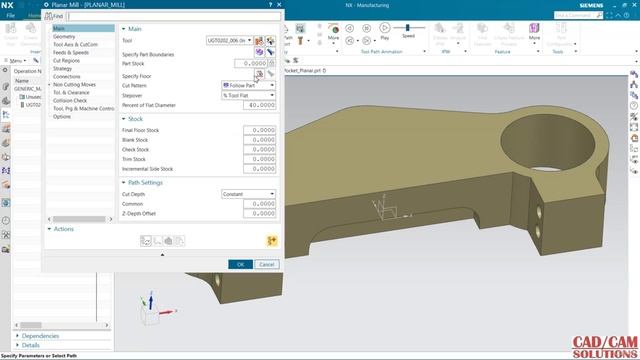Viewport: 640px width, 360px height.
Task: Click the create new tool icon beside Tool dropdown
Action: point(259,40)
